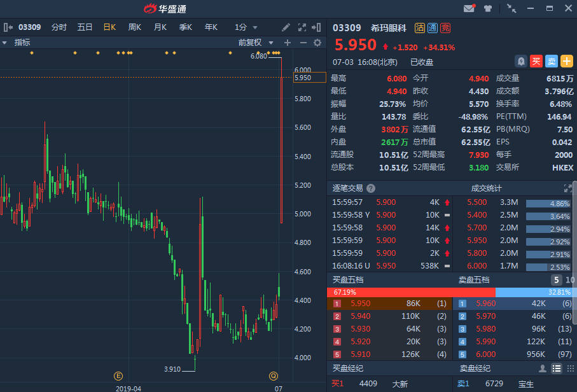Open the mail inbox icon
The image size is (577, 392).
(x=469, y=8)
